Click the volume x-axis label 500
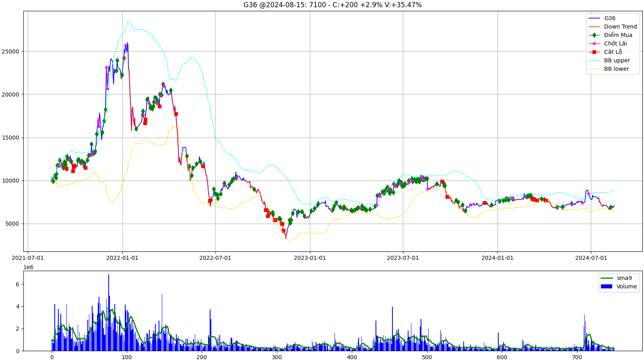The height and width of the screenshot is (362, 644). (x=427, y=357)
